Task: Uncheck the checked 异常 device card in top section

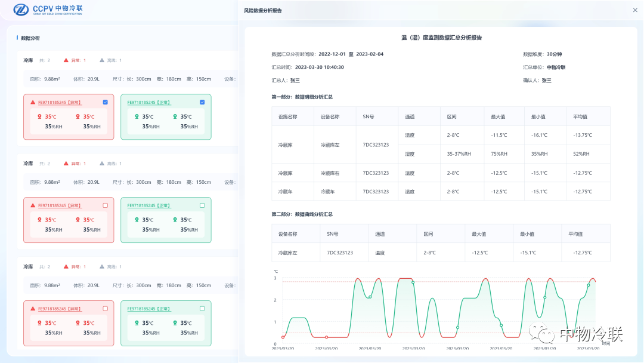Action: click(x=105, y=102)
